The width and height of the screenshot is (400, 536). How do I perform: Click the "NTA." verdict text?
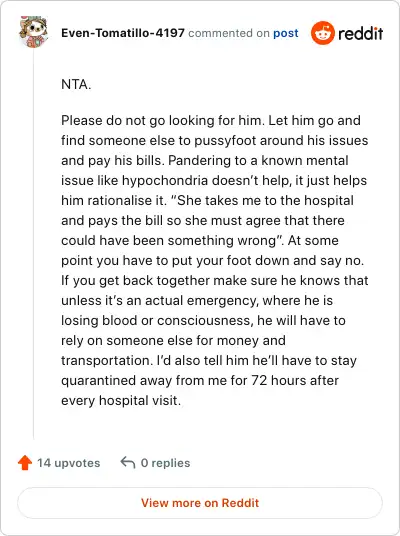pos(76,84)
